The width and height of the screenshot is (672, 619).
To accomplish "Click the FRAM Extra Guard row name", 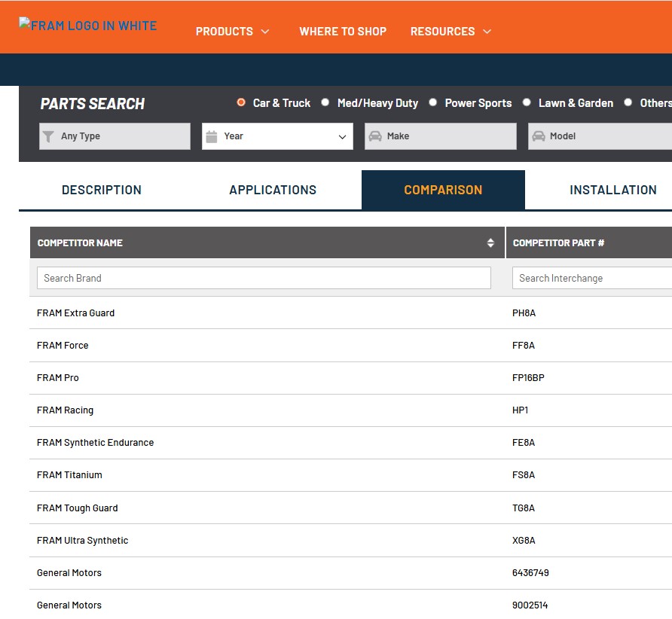I will point(75,313).
